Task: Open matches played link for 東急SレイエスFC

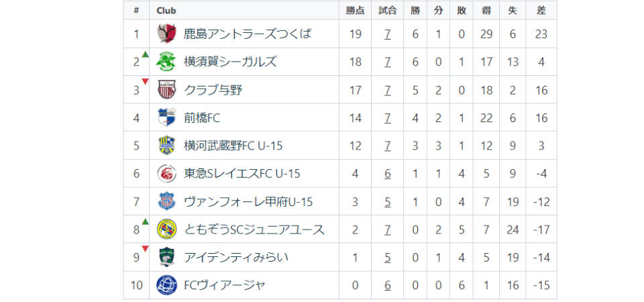Action: point(388,174)
